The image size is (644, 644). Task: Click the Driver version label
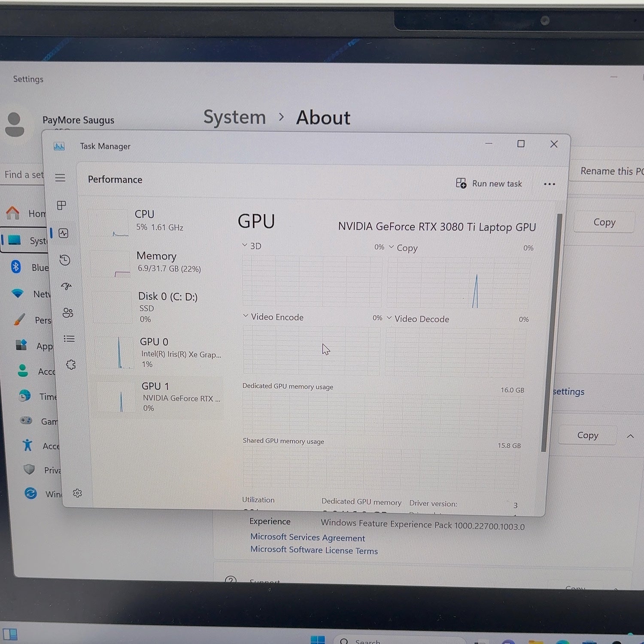[x=433, y=503]
